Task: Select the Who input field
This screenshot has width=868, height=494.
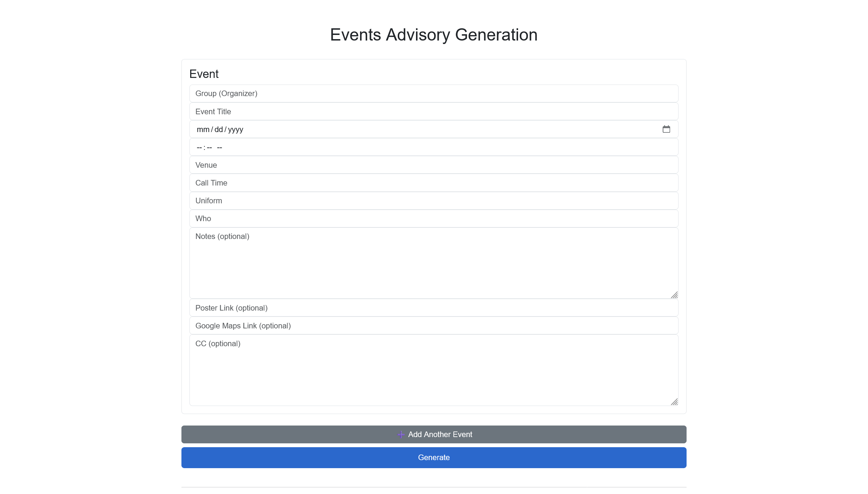Action: [433, 218]
